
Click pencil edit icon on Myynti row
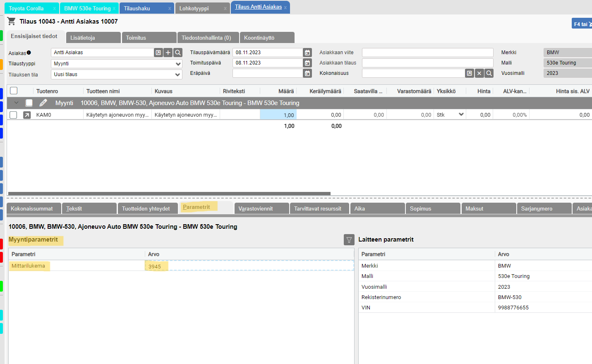click(x=43, y=103)
